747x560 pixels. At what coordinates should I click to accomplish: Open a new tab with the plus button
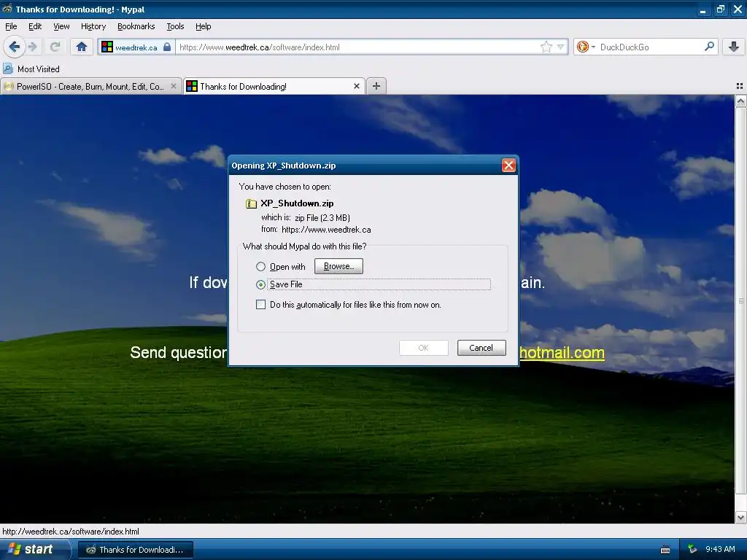point(376,86)
